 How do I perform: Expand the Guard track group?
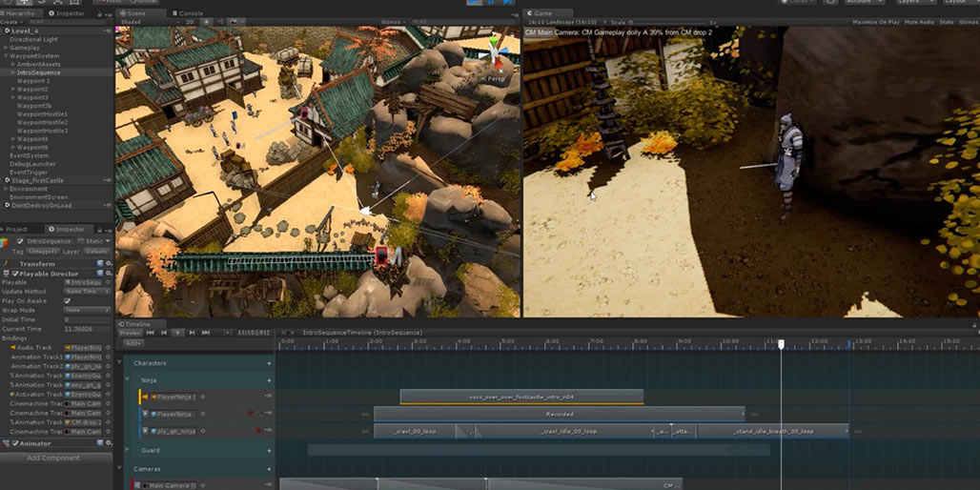coord(129,449)
